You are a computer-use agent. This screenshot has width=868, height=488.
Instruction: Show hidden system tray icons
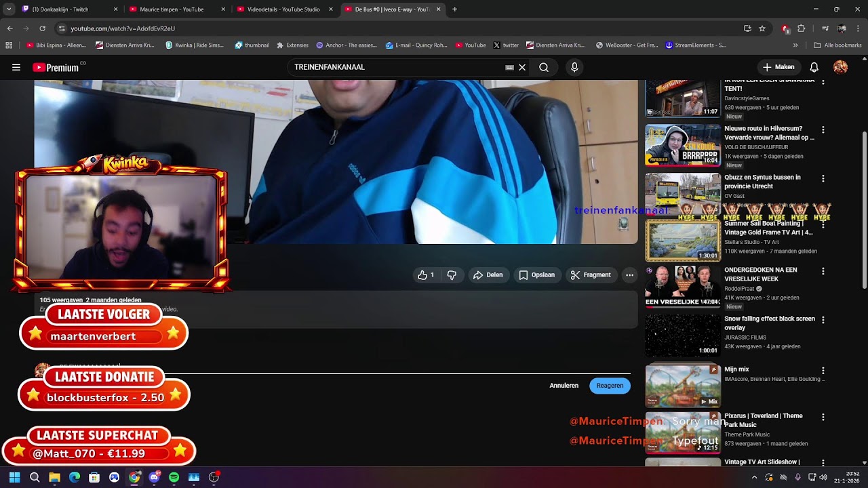click(x=754, y=477)
